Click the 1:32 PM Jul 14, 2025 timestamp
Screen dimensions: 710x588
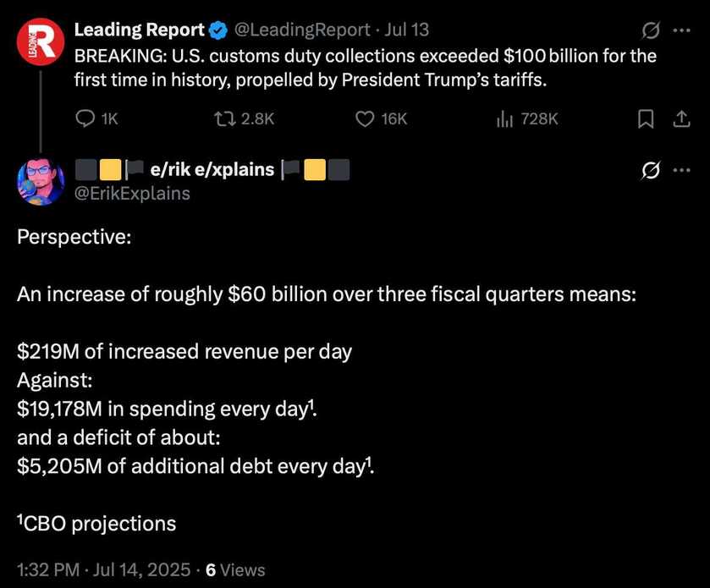coord(104,570)
